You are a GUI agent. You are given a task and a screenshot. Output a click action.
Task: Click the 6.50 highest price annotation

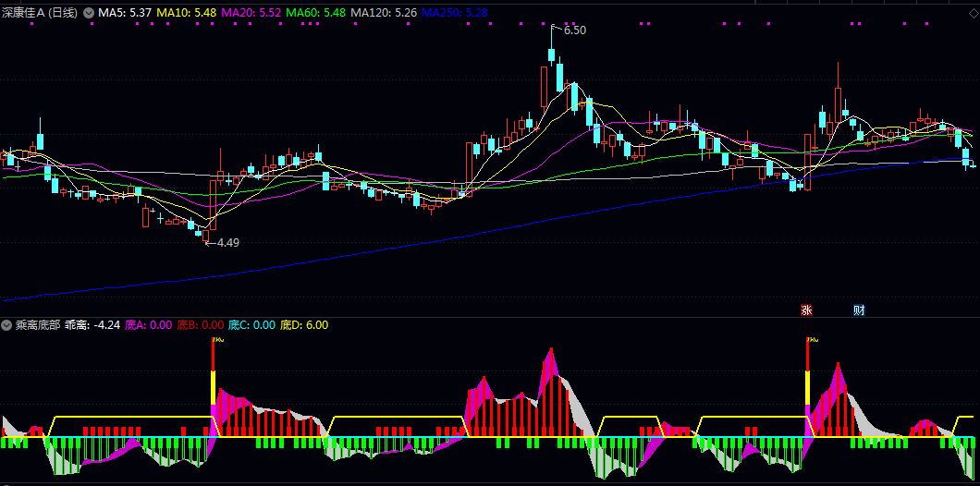pyautogui.click(x=574, y=30)
